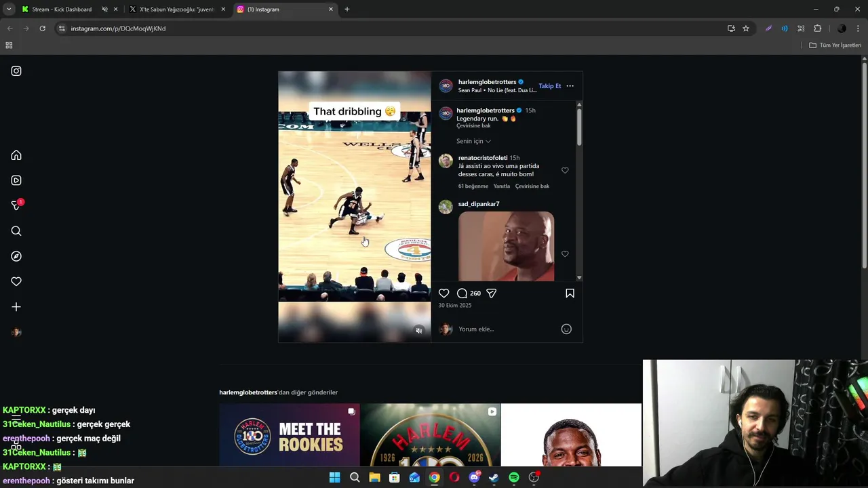The image size is (868, 488).
Task: Open the Windows Start menu
Action: coord(334,478)
